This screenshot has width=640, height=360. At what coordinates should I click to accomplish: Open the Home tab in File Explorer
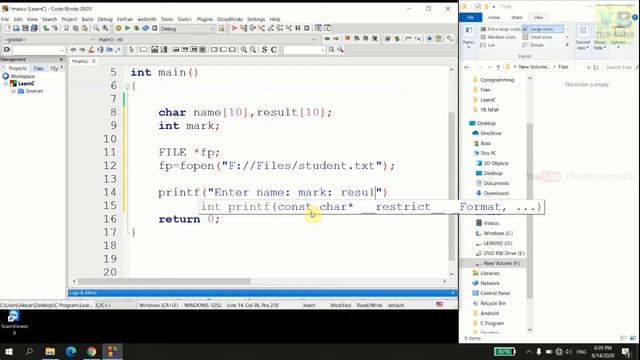[494, 18]
